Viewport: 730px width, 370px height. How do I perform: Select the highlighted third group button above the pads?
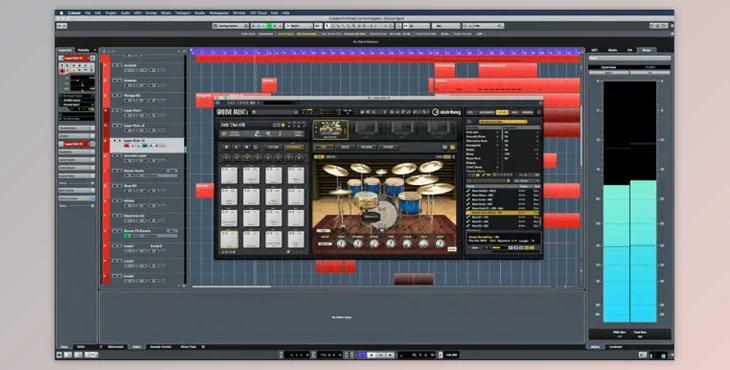tap(247, 158)
